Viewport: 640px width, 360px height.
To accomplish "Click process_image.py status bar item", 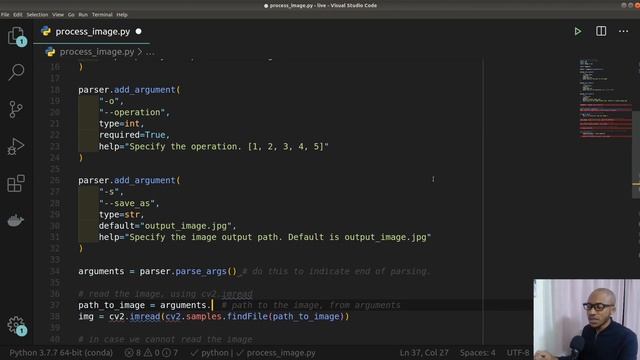I will coord(276,353).
